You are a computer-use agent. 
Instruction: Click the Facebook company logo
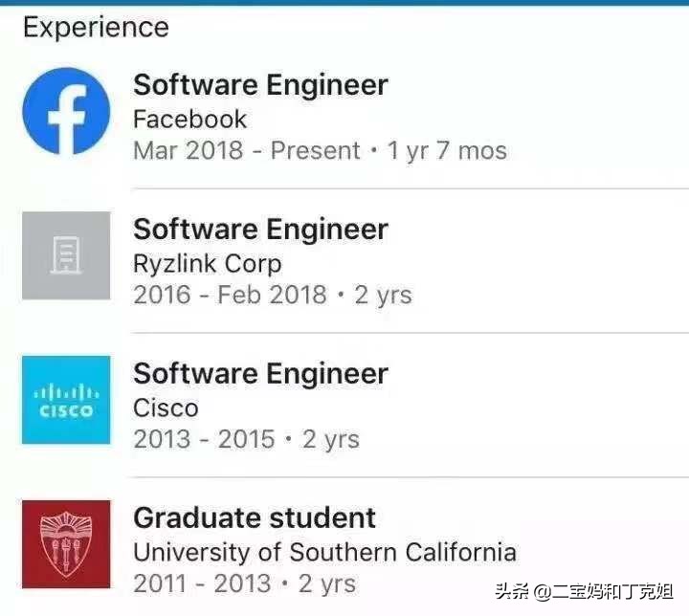66,111
